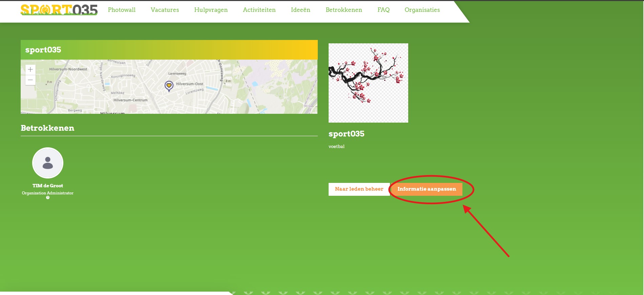Image resolution: width=644 pixels, height=295 pixels.
Task: Go to Organisaties in the menu
Action: tap(422, 10)
